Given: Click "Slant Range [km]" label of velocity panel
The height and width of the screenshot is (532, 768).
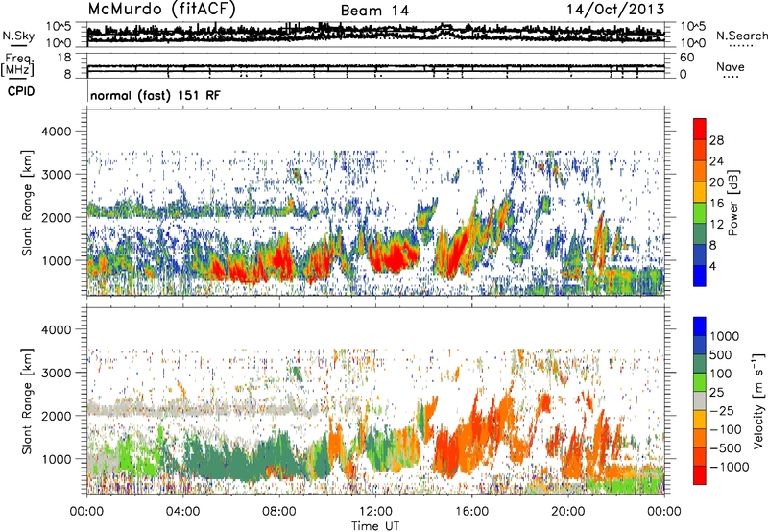Looking at the screenshot, I should pyautogui.click(x=27, y=401).
